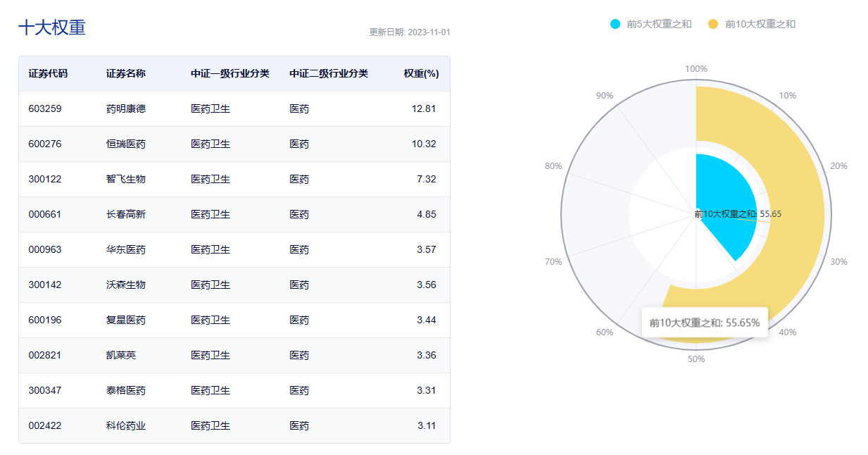Viewport: 868px width, 455px height.
Task: Select the 恒瑞医药 security name
Action: pos(126,144)
